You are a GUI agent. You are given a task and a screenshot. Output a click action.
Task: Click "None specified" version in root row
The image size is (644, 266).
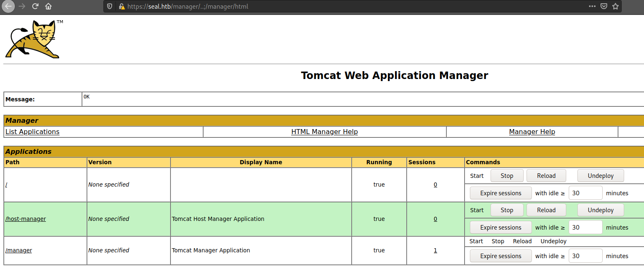[109, 185]
